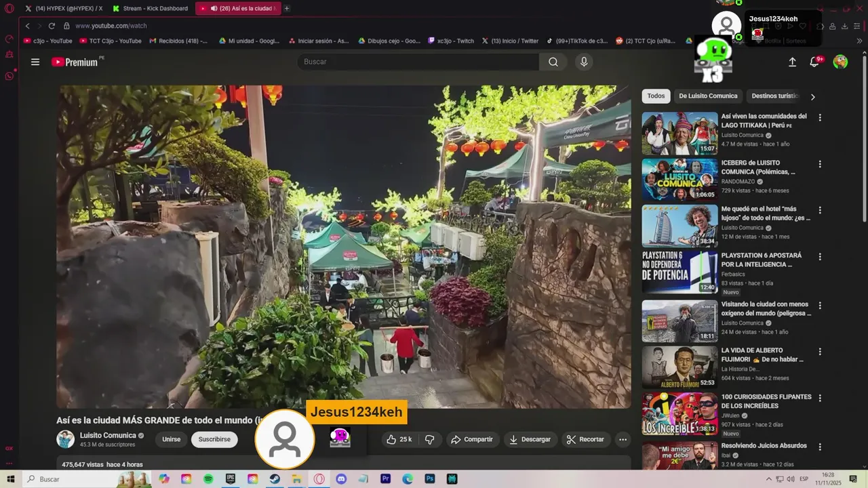The image size is (868, 488).
Task: Open options for hotel más lujoso video
Action: (x=819, y=210)
